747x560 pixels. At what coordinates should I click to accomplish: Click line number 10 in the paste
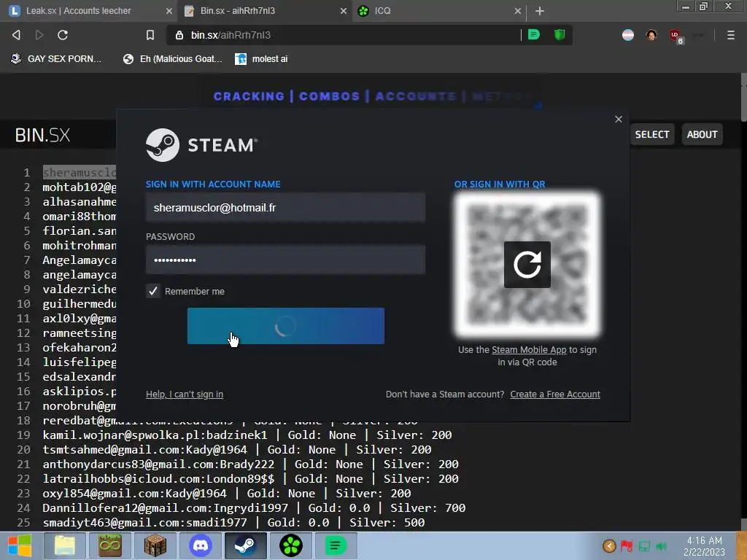point(23,304)
